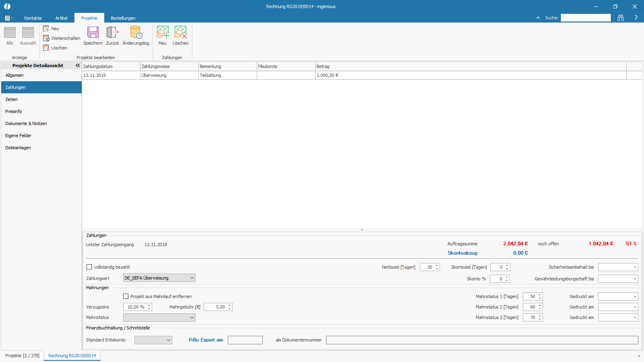Enable the vollständig bezahlt checkbox
The width and height of the screenshot is (644, 362).
(x=89, y=267)
